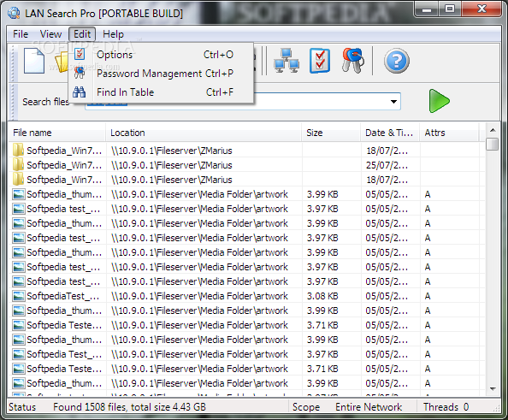Image resolution: width=508 pixels, height=420 pixels.
Task: Choose Password Management menu entry
Action: pyautogui.click(x=161, y=74)
